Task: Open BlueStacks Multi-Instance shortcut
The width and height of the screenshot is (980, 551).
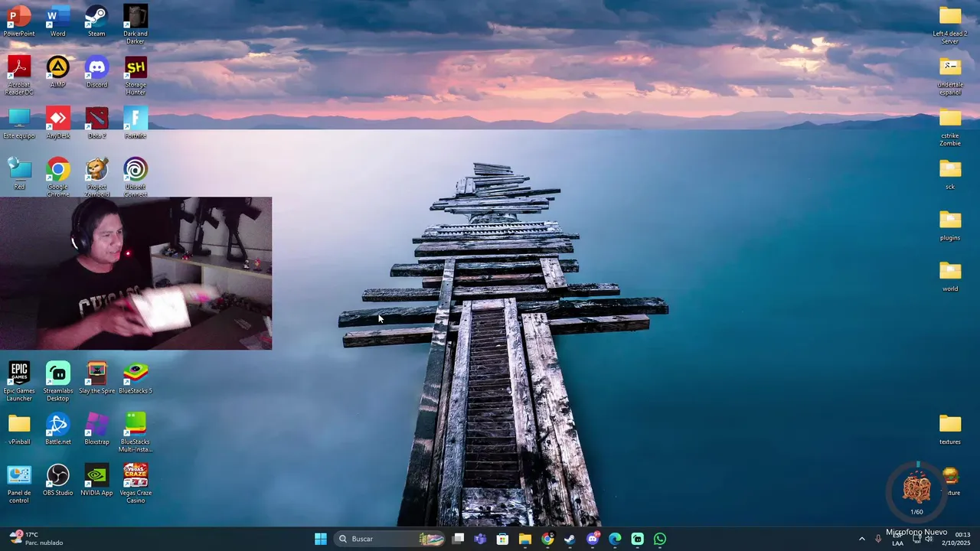Action: [x=136, y=432]
